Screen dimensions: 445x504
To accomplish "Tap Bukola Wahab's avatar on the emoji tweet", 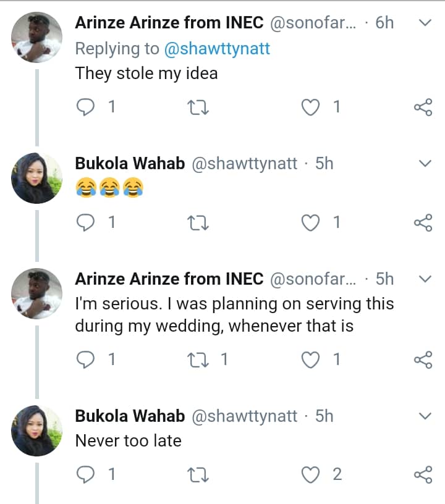I will pyautogui.click(x=37, y=178).
